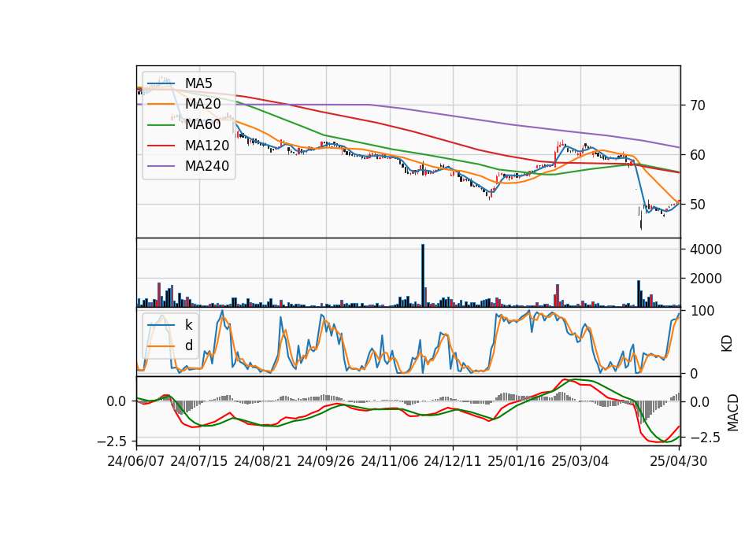Screen dimensions: 756x543
Task: Click the tallest volume bar above 4000
Action: [x=423, y=275]
